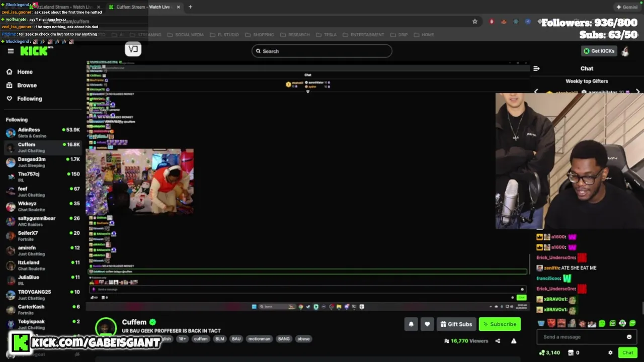Select the BAU stream tag

[236, 339]
